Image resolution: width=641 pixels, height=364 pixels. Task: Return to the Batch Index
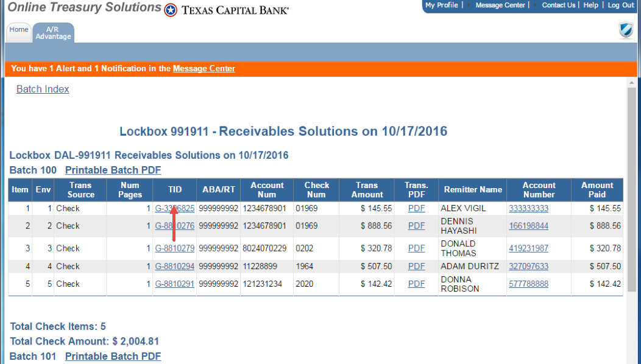pyautogui.click(x=43, y=89)
